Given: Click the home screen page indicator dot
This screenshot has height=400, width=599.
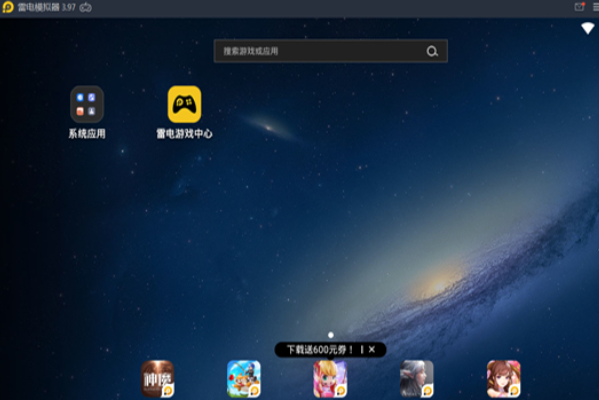Looking at the screenshot, I should [x=331, y=335].
